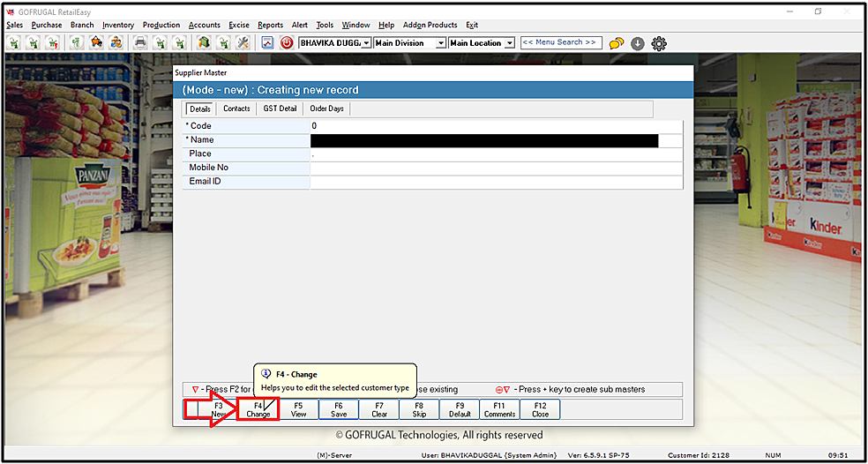Image resolution: width=868 pixels, height=464 pixels.
Task: Click the grey download arrow icon
Action: pos(638,43)
